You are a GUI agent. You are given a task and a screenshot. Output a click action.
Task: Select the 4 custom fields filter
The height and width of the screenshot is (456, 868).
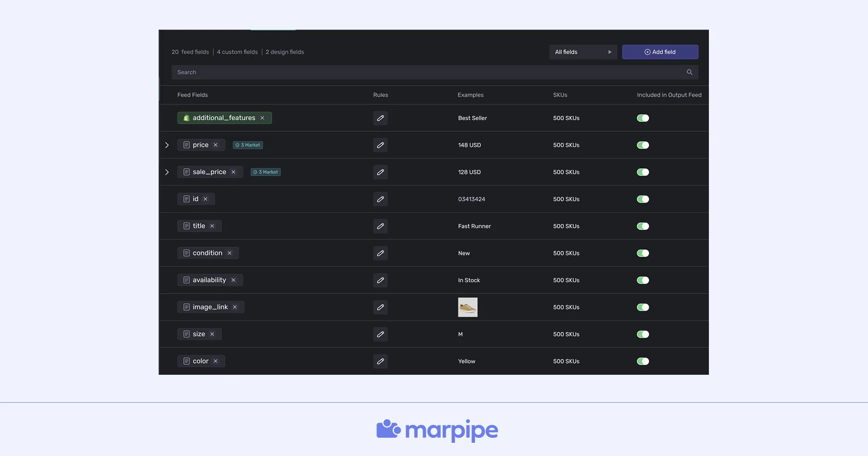(x=237, y=52)
